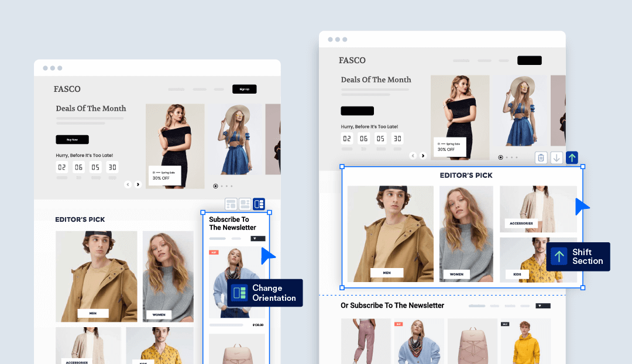632x364 pixels.
Task: Click the delete section trash icon
Action: tap(541, 157)
